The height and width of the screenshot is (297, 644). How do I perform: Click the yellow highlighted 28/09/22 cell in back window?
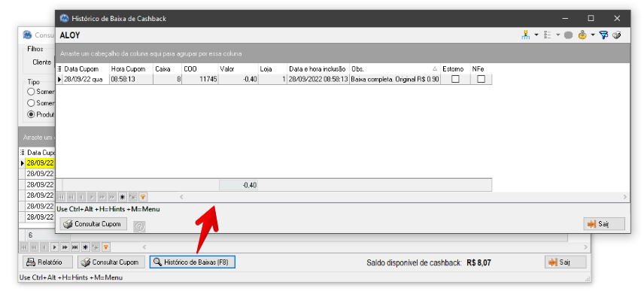point(41,163)
